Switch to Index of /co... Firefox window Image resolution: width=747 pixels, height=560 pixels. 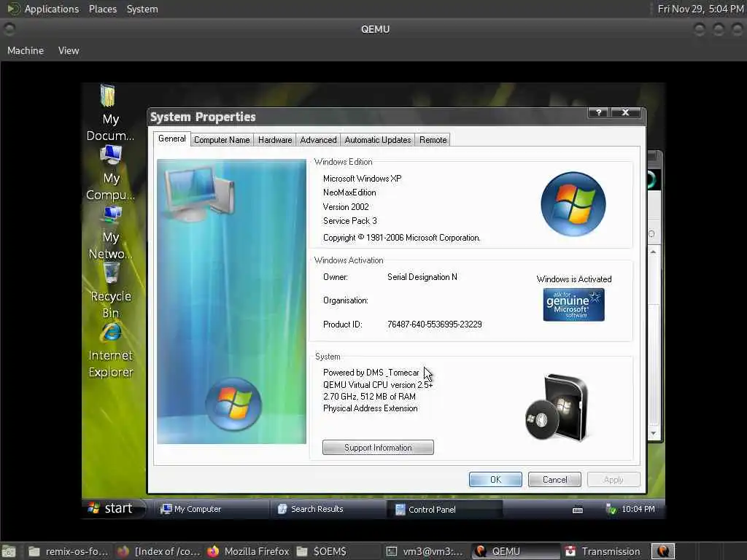pyautogui.click(x=159, y=551)
